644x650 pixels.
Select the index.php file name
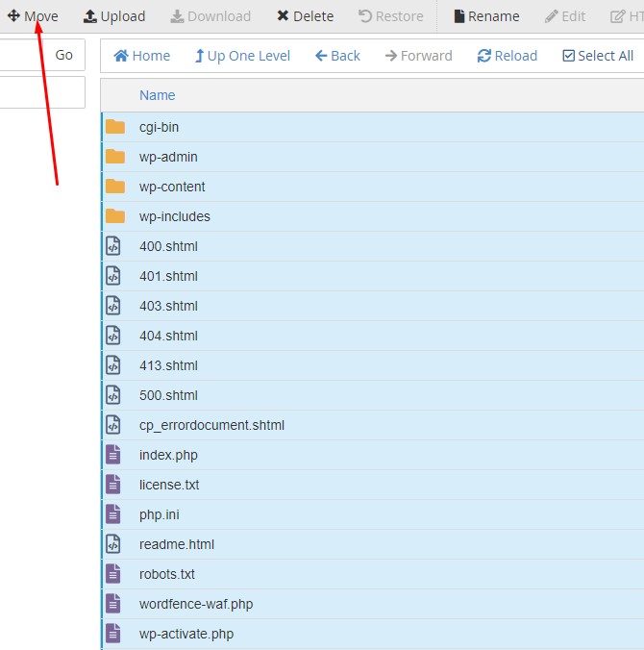coord(168,456)
